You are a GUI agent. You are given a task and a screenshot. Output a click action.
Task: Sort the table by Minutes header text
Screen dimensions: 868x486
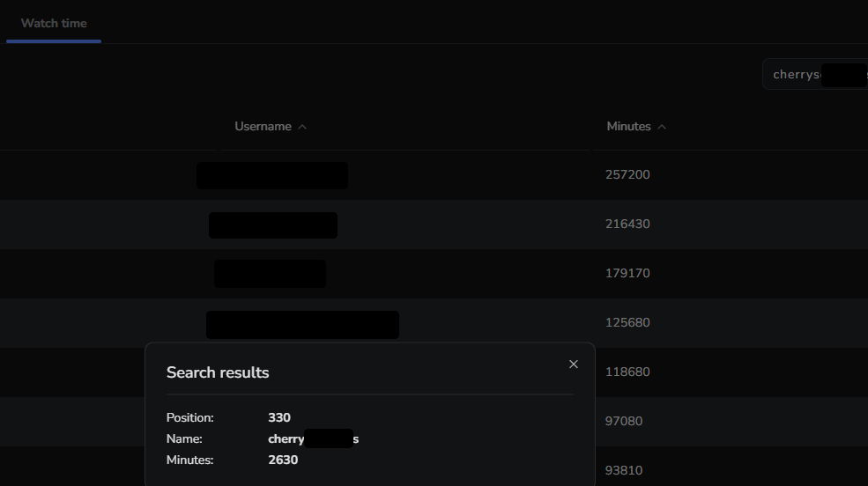point(628,127)
